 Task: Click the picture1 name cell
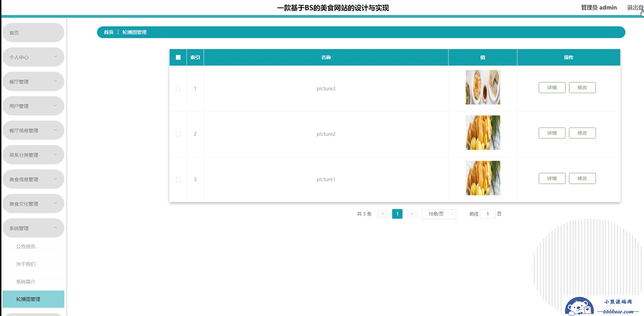(x=326, y=179)
